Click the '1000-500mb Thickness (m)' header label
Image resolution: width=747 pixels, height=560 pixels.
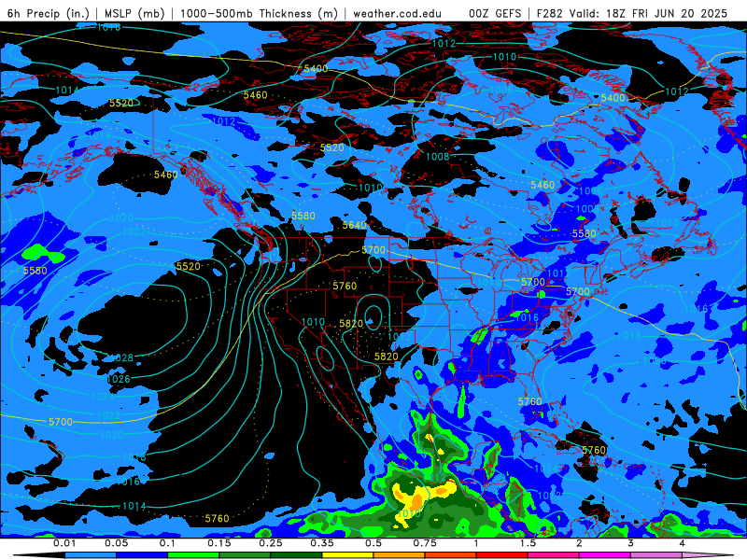click(x=258, y=13)
